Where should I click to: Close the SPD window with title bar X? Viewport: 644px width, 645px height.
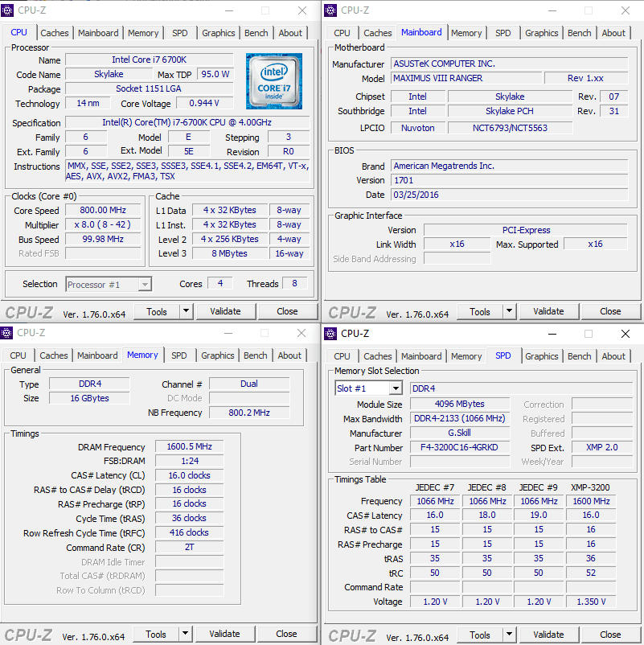coord(625,334)
